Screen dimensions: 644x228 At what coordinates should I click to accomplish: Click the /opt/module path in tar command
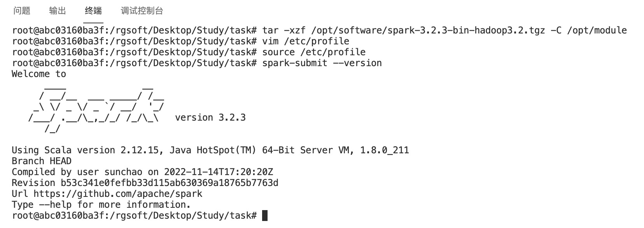(597, 30)
